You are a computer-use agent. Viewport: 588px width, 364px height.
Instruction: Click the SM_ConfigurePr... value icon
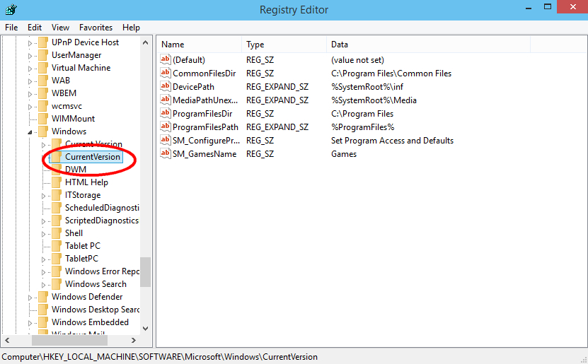coord(166,141)
